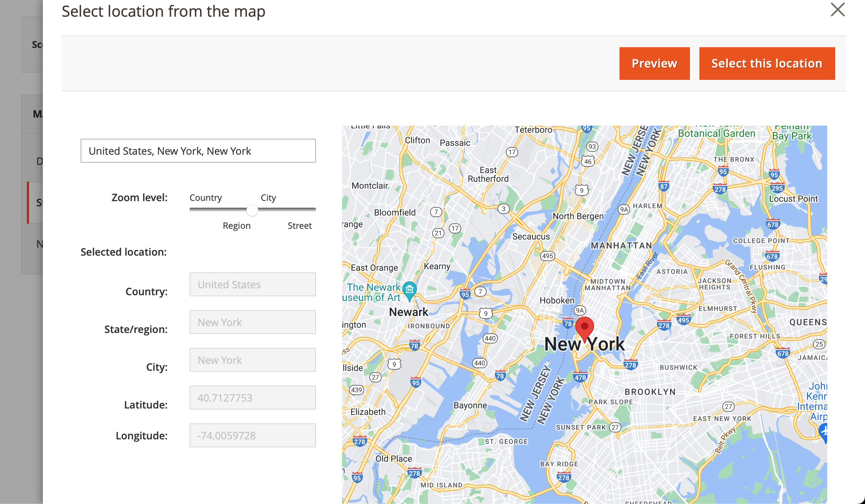Click the Interstate 295 highway shield
This screenshot has width=865, height=504.
click(777, 188)
